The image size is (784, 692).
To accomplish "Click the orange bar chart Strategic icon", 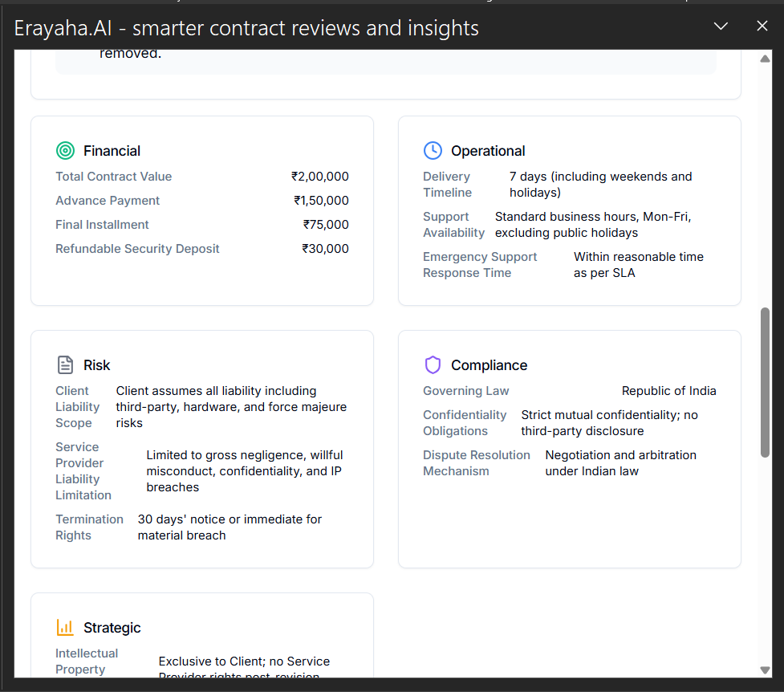I will click(65, 628).
